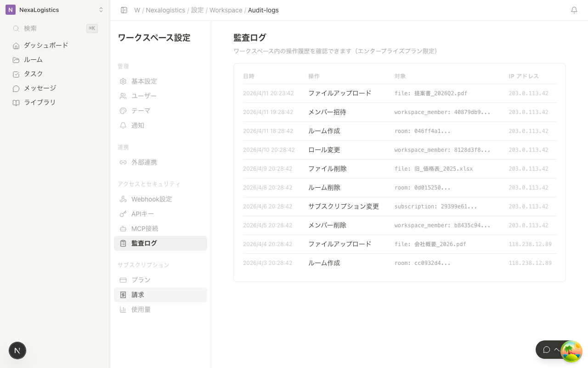Click 操作 column header
This screenshot has width=588, height=368.
coord(314,76)
